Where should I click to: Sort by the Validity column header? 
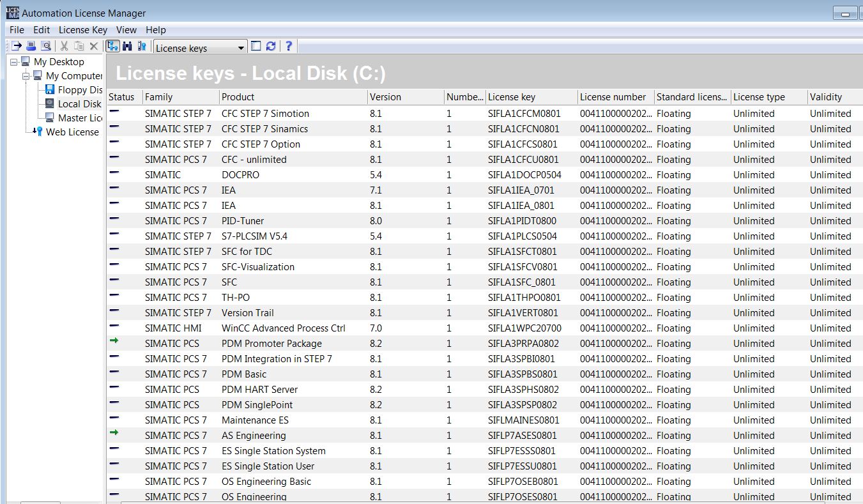coord(835,97)
